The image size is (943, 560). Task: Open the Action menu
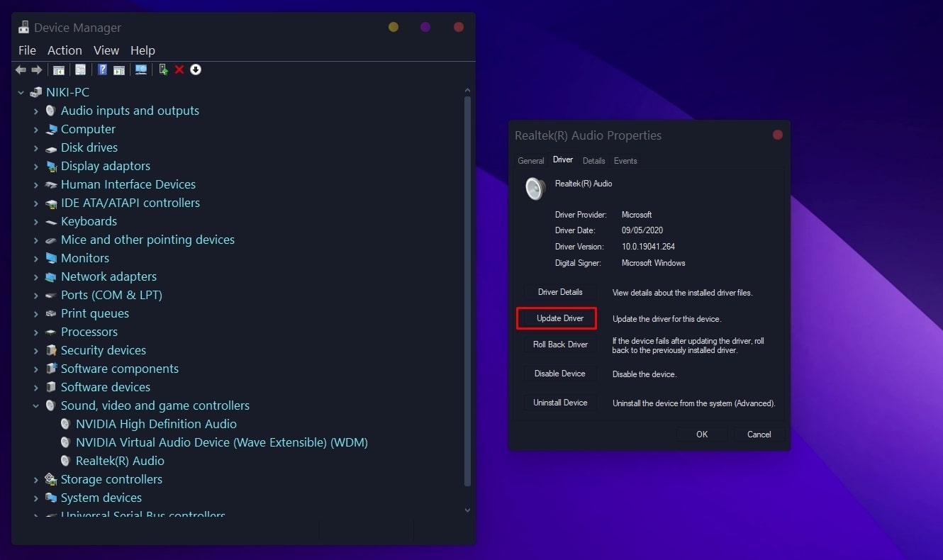click(65, 50)
